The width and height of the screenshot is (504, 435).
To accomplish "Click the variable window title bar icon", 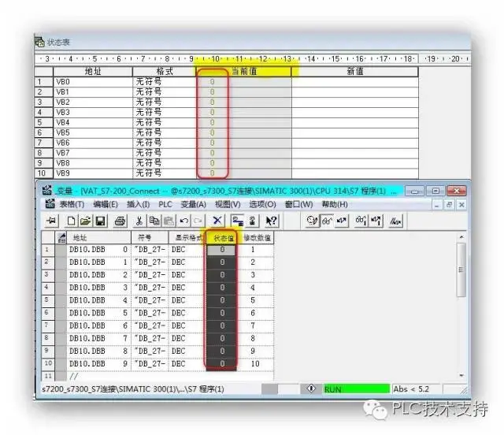I will coord(47,190).
